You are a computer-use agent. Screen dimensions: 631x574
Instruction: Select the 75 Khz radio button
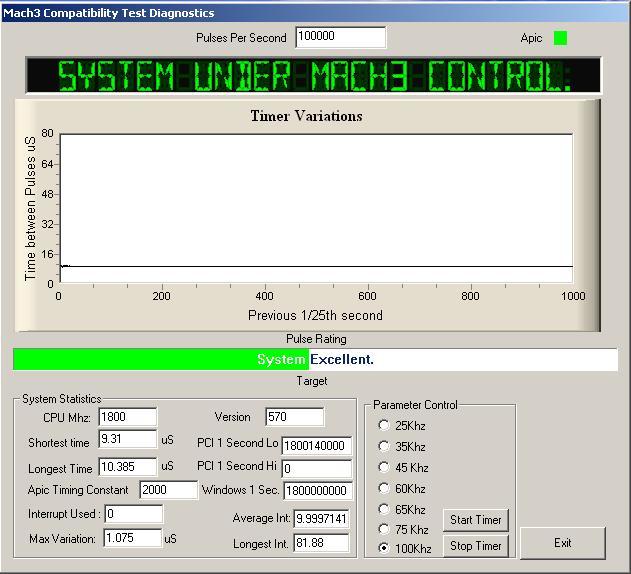(x=385, y=529)
